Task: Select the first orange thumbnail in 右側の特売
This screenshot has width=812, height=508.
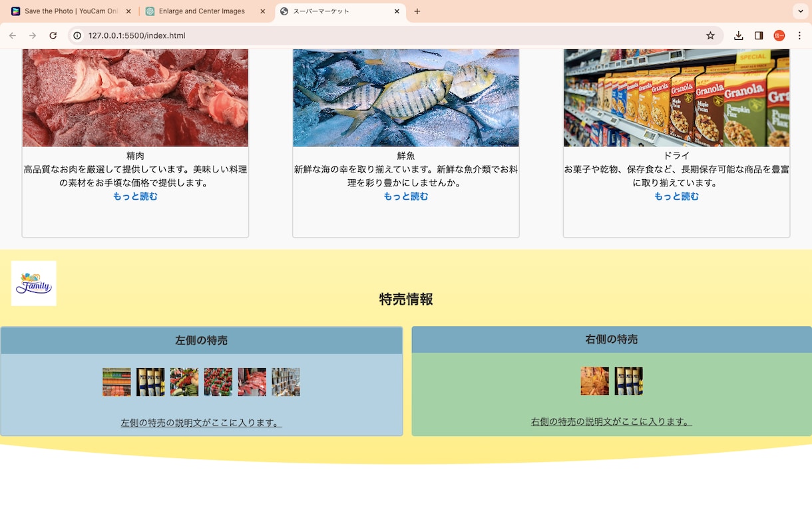Action: point(595,381)
